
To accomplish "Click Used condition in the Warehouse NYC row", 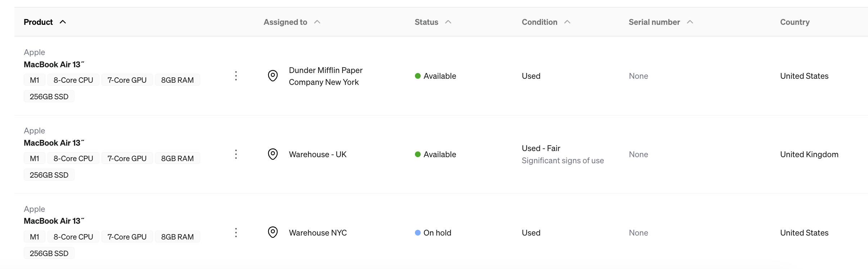I will (531, 233).
